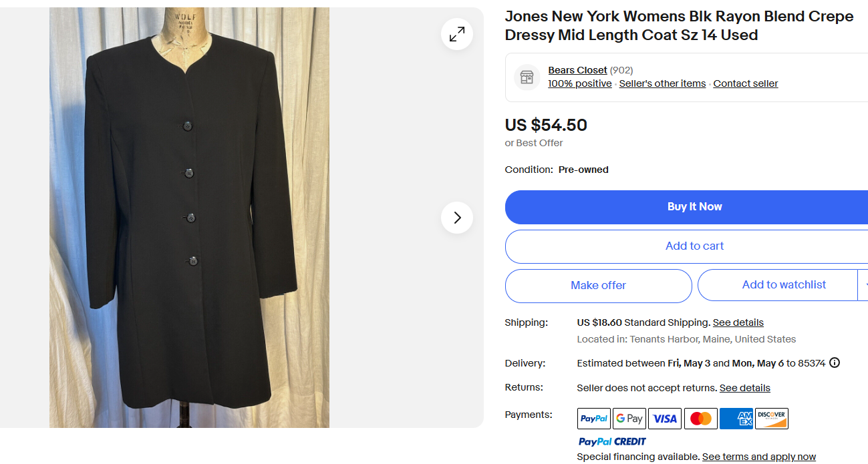Image resolution: width=868 pixels, height=464 pixels.
Task: Click the delivery estimate info icon
Action: (835, 363)
